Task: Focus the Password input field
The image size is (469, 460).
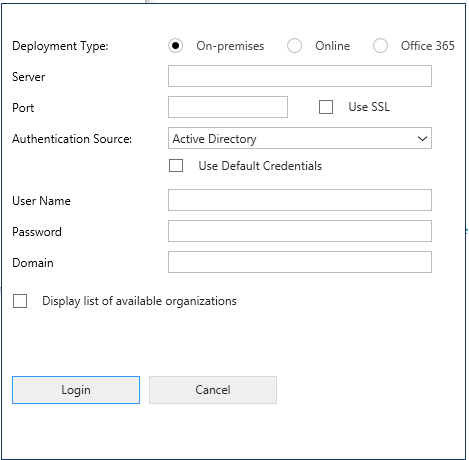Action: [300, 231]
